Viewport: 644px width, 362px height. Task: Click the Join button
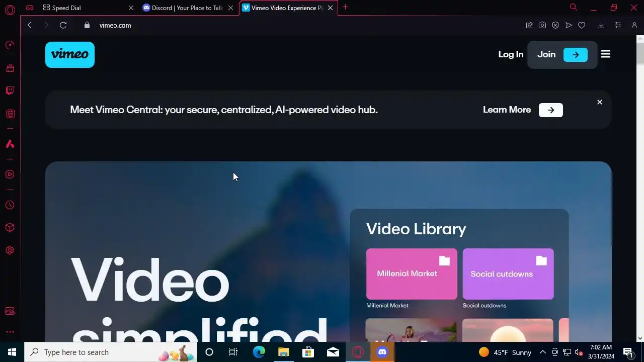point(562,54)
